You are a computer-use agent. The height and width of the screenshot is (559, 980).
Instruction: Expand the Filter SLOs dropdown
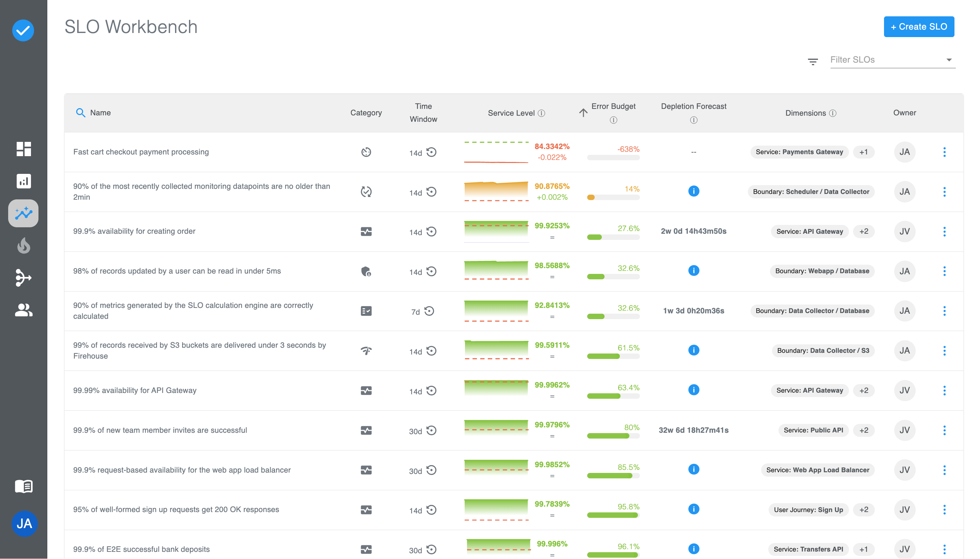coord(948,60)
